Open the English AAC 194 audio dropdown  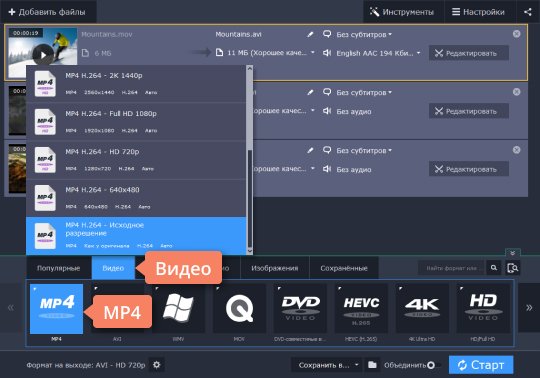click(378, 53)
